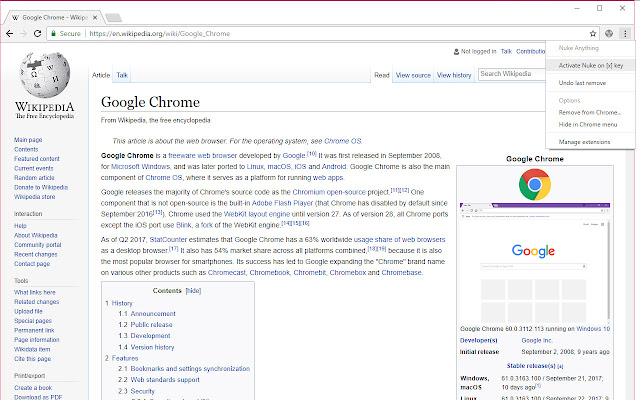Click the browser back arrow
The image size is (640, 400).
pyautogui.click(x=10, y=33)
